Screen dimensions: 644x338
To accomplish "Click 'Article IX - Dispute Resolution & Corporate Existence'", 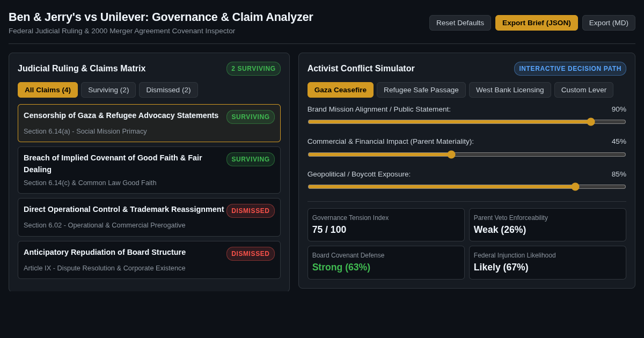I will pyautogui.click(x=105, y=268).
